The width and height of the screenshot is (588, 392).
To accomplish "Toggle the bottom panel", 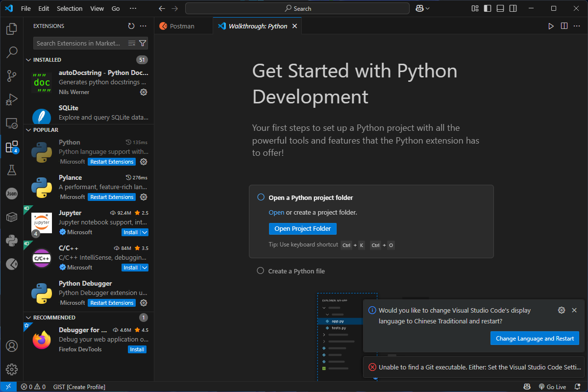I will (500, 8).
